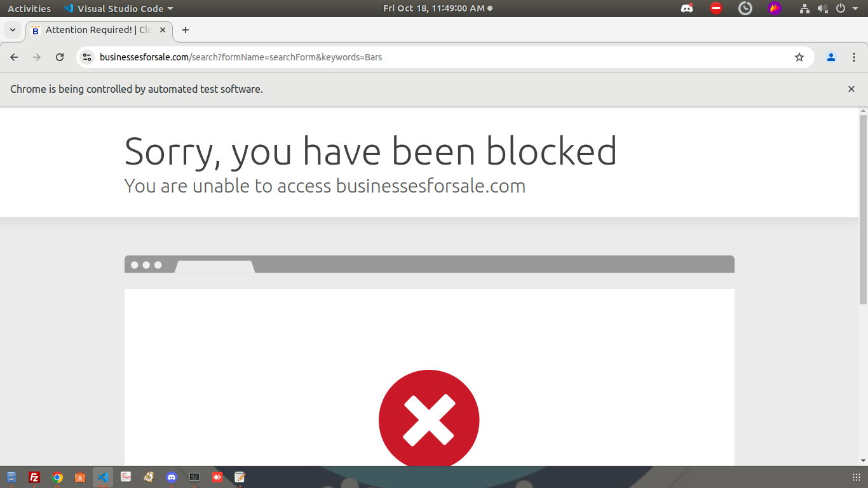Launch Discord from the taskbar dock
Image resolution: width=868 pixels, height=488 pixels.
172,477
